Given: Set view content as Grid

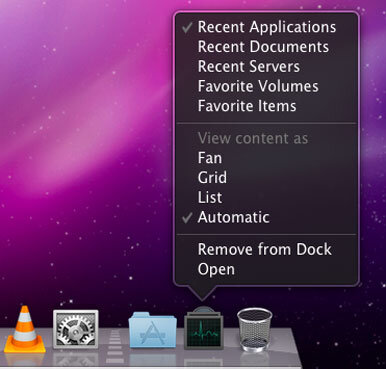Looking at the screenshot, I should pyautogui.click(x=267, y=178).
